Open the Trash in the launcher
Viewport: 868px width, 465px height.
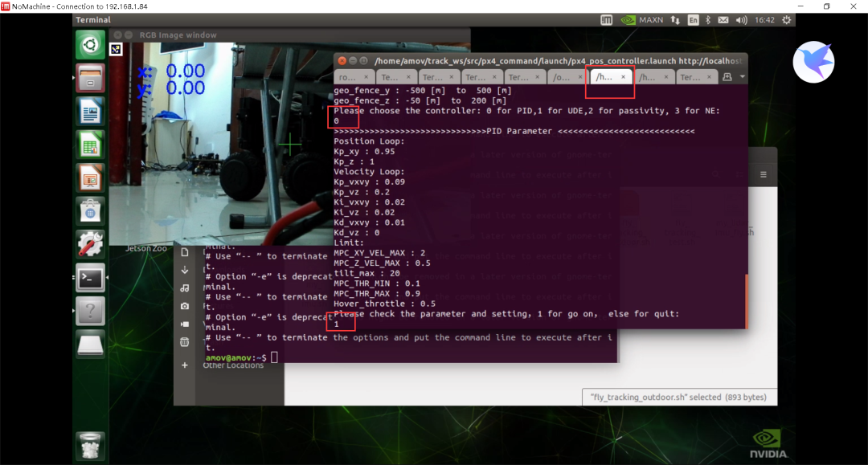(x=90, y=446)
